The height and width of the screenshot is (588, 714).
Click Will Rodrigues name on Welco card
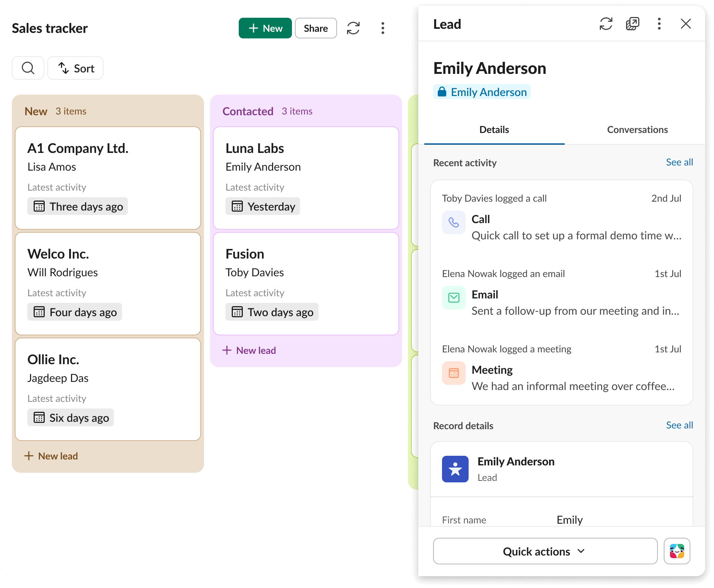62,273
